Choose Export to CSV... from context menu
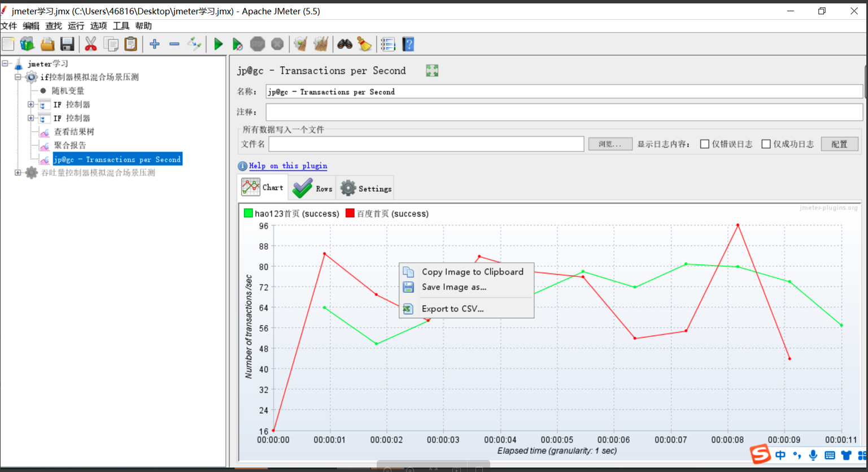Screen dimensions: 868x472 click(466, 309)
